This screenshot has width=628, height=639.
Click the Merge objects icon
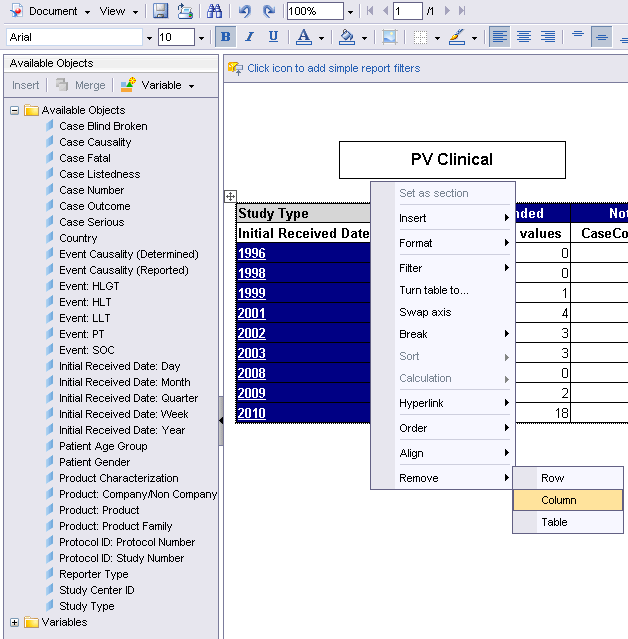tap(62, 85)
